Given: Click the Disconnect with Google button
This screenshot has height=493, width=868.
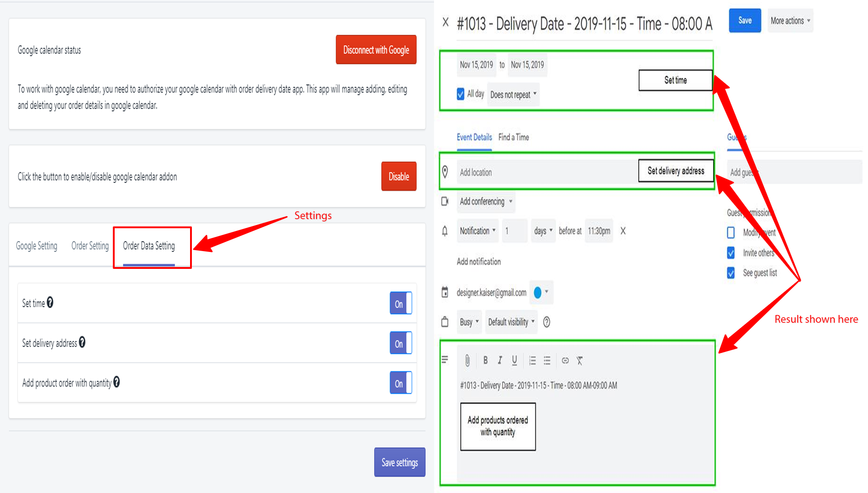Looking at the screenshot, I should click(x=376, y=50).
